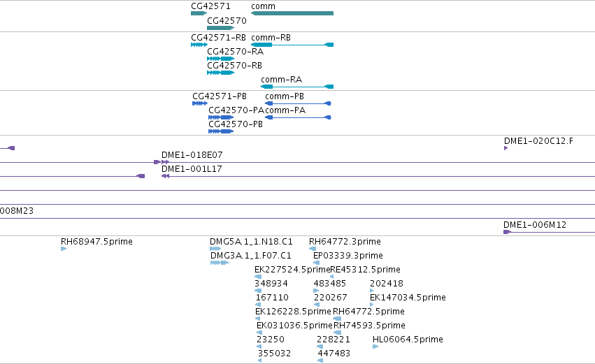Select the RH68947.5prime EST label
This screenshot has width=595, height=364.
96,242
